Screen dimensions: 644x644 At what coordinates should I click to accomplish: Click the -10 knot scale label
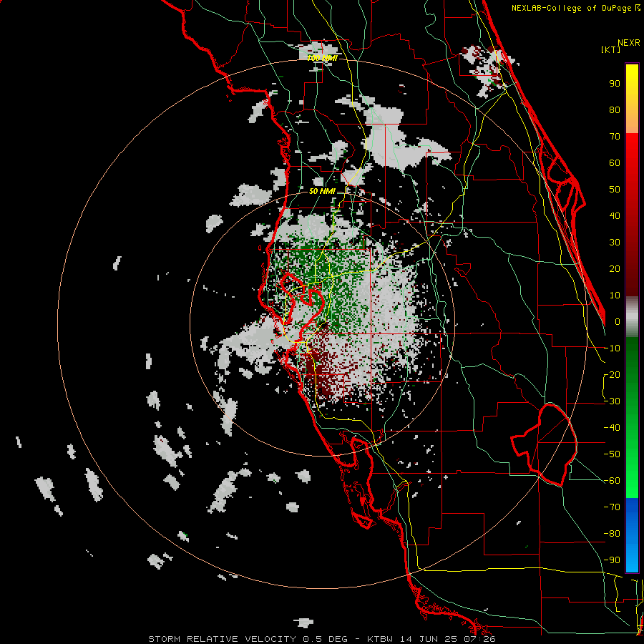[x=612, y=348]
